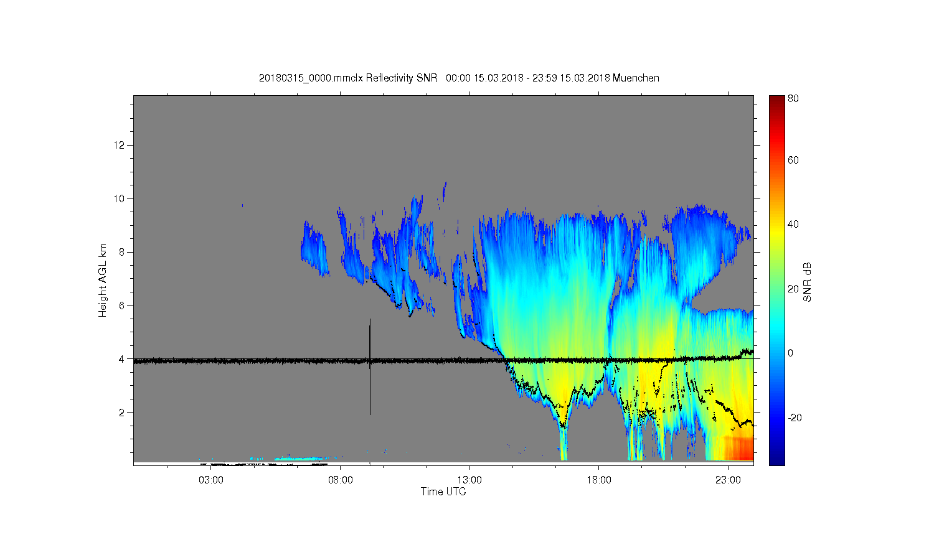The image size is (934, 560).
Task: Click the height tick label '4'
Action: [x=122, y=358]
